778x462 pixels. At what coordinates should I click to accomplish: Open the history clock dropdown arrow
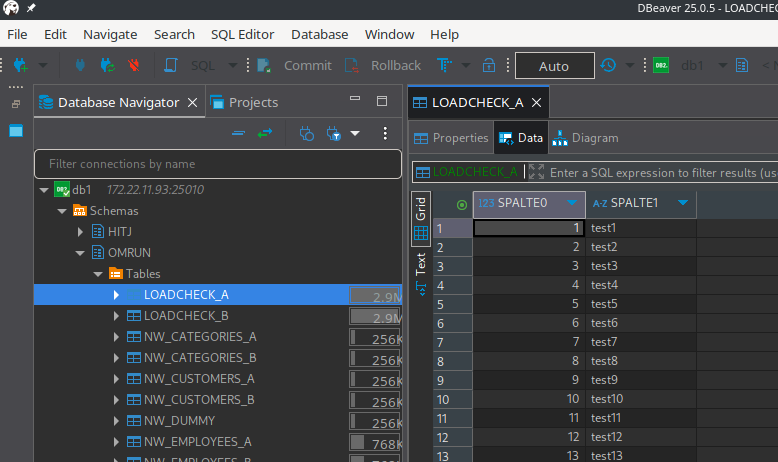tap(629, 65)
